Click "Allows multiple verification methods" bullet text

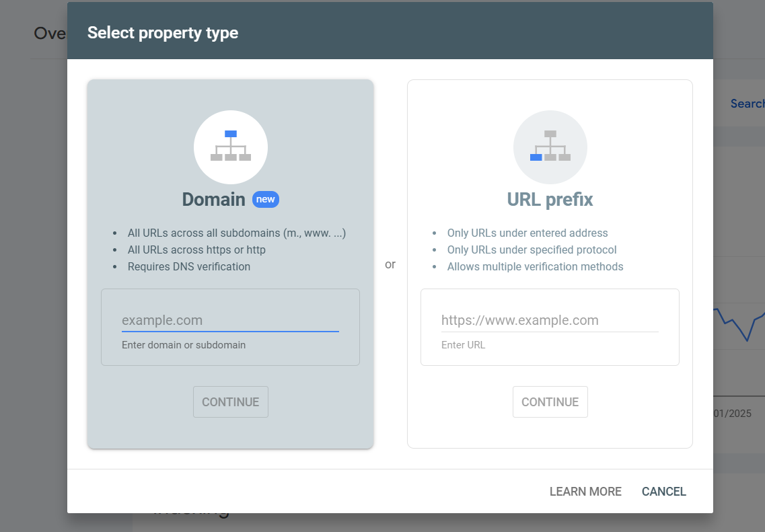[x=535, y=267]
